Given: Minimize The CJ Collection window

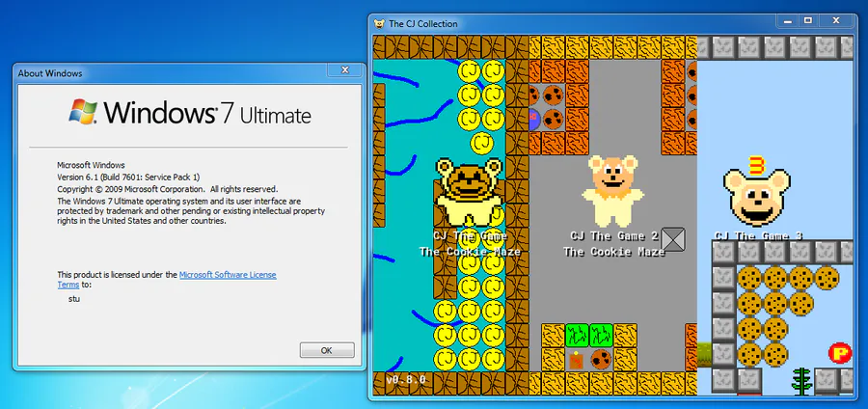Looking at the screenshot, I should click(787, 21).
